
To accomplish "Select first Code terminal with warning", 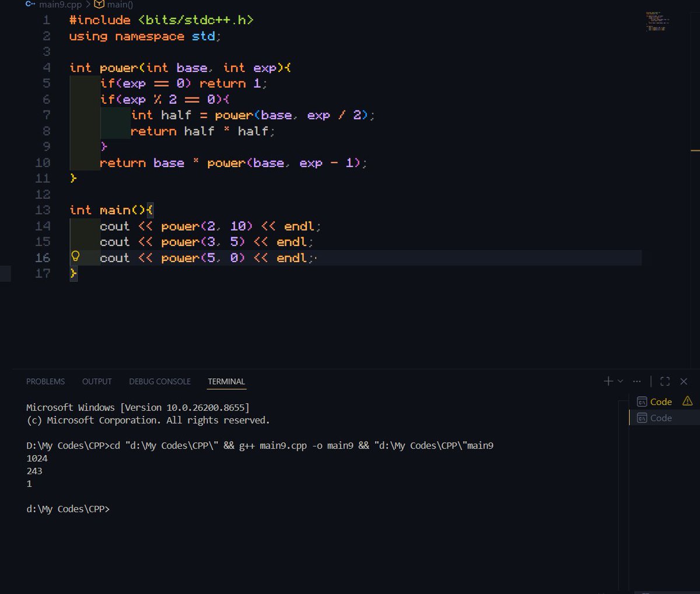I will (664, 401).
